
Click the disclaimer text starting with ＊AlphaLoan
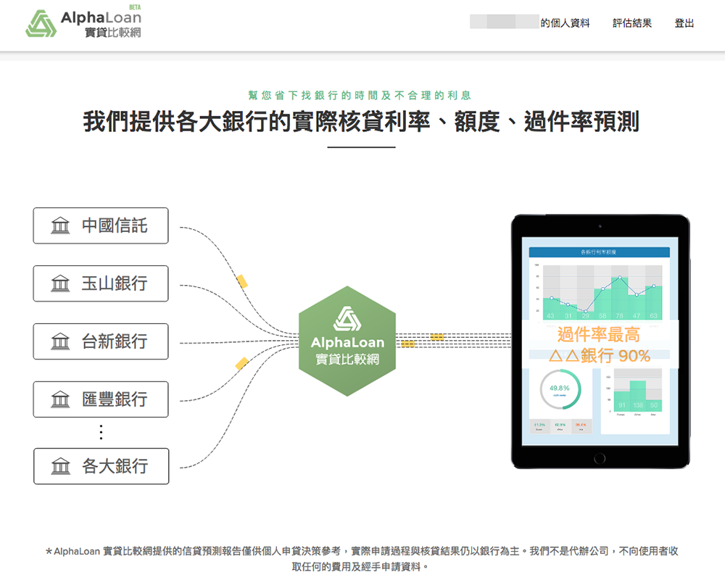click(x=361, y=558)
